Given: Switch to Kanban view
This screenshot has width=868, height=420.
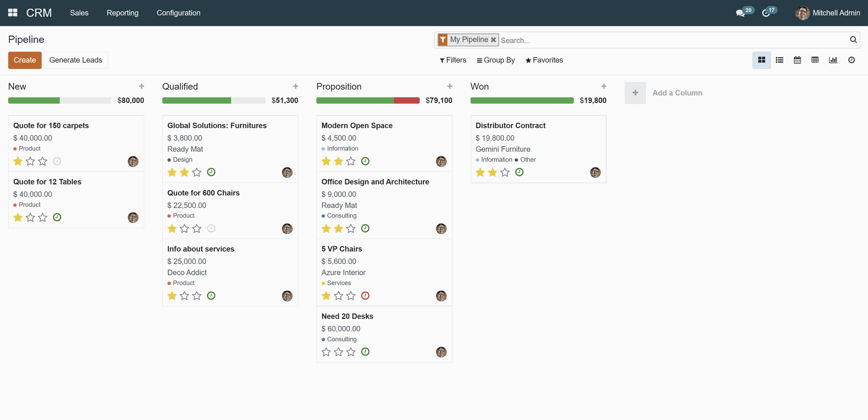Looking at the screenshot, I should click(761, 60).
